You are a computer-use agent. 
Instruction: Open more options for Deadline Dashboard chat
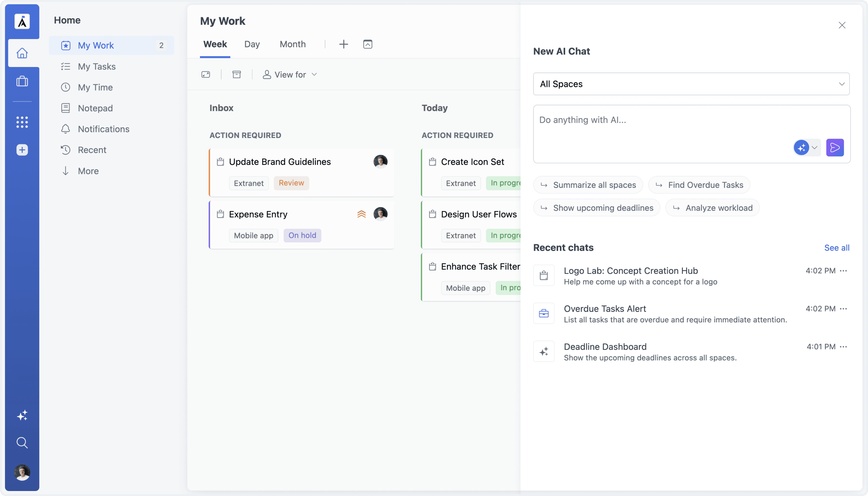click(843, 347)
